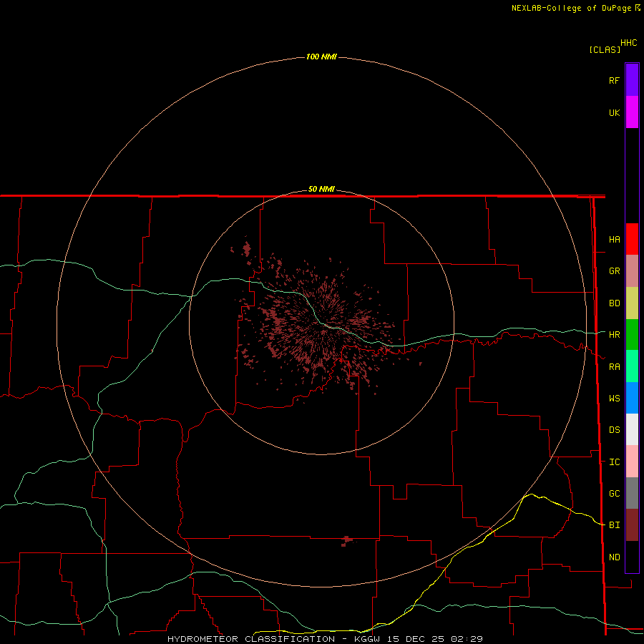This screenshot has width=644, height=644.
Task: Click the 'ND' legend label
Action: 615,557
